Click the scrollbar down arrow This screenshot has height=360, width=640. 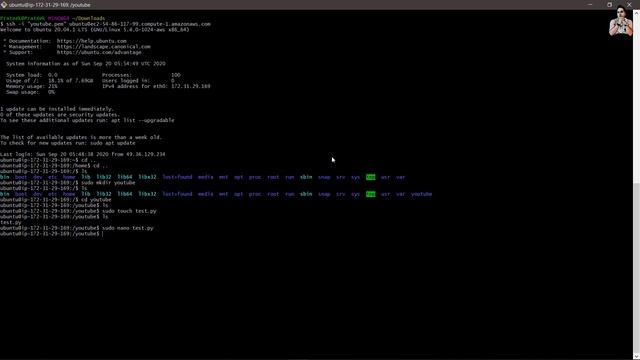636,356
